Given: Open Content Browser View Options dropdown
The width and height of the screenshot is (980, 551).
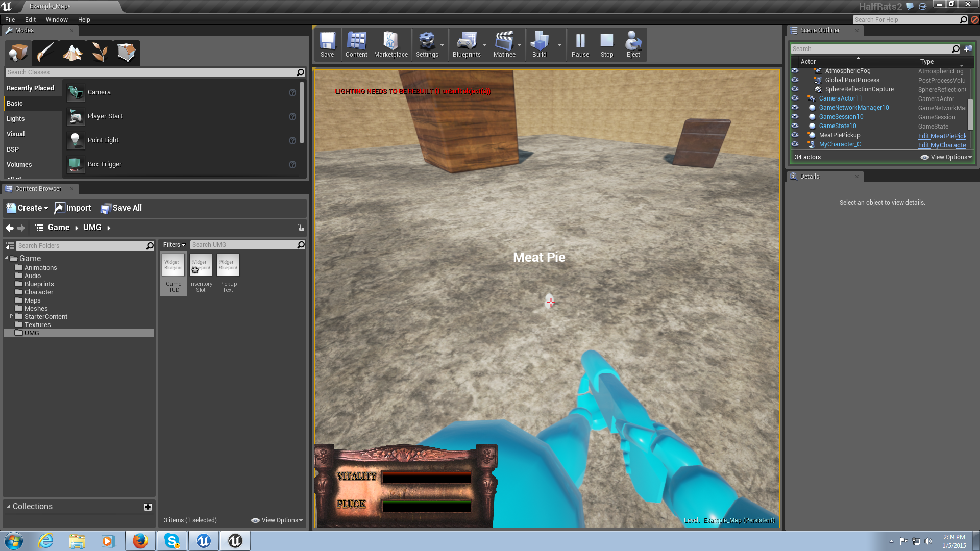Looking at the screenshot, I should pyautogui.click(x=277, y=520).
